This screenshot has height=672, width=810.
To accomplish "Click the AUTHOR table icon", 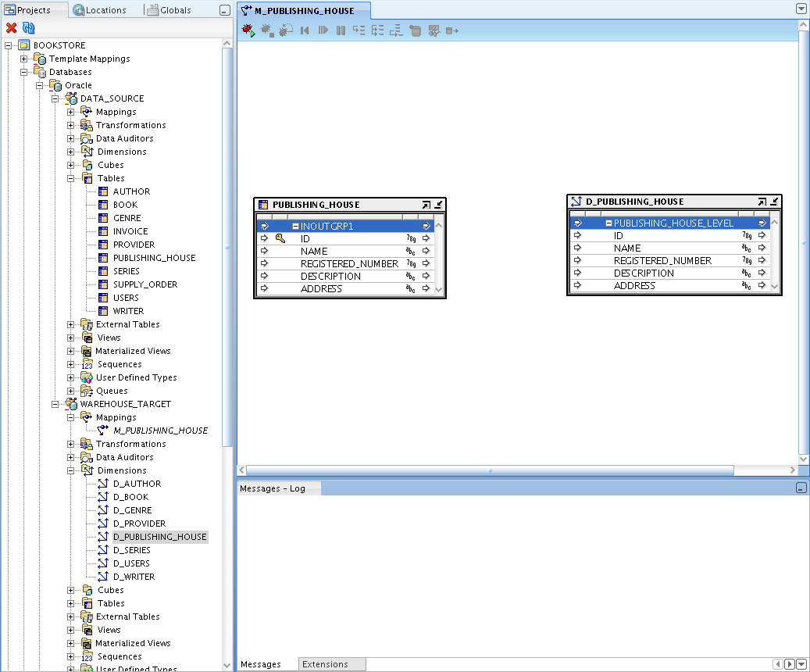I will click(x=103, y=191).
